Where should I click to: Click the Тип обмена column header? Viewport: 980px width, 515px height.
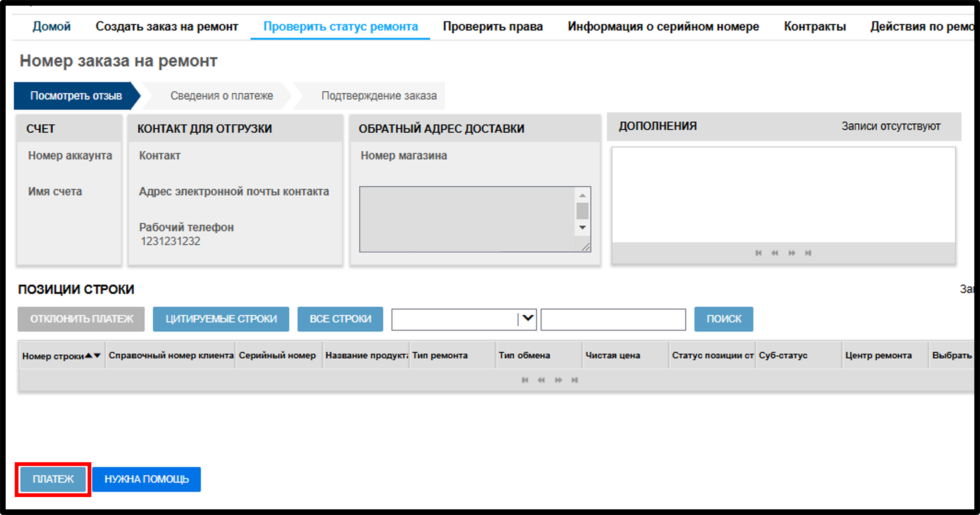pos(539,355)
